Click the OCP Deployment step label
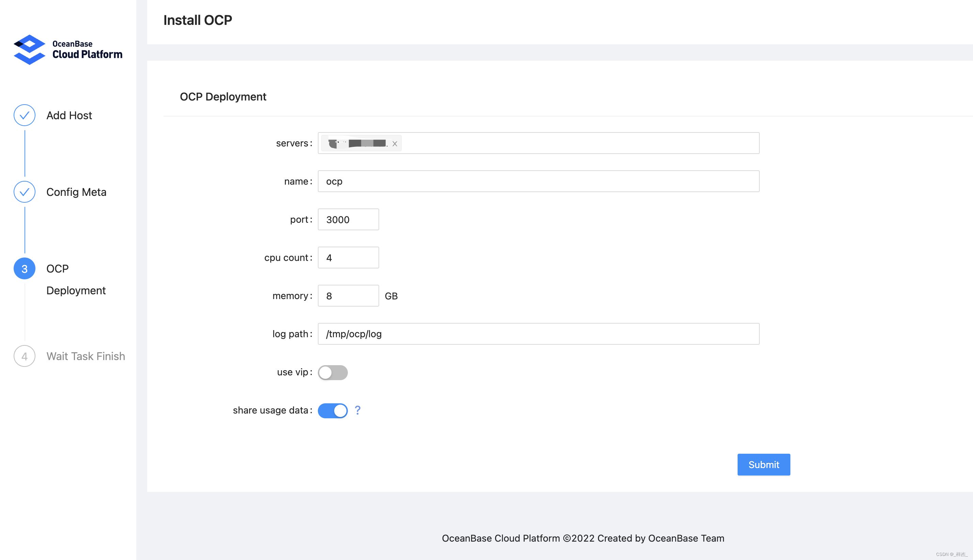The image size is (973, 560). coord(76,280)
